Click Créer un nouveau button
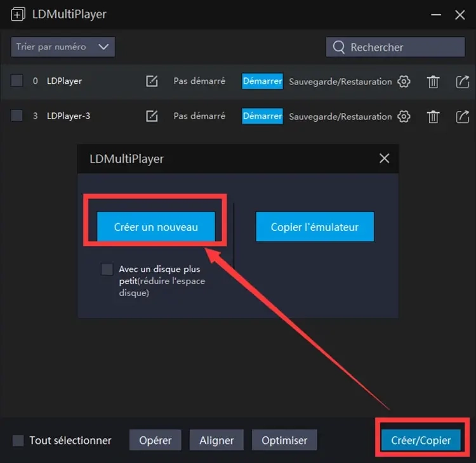The height and width of the screenshot is (463, 476). (155, 226)
